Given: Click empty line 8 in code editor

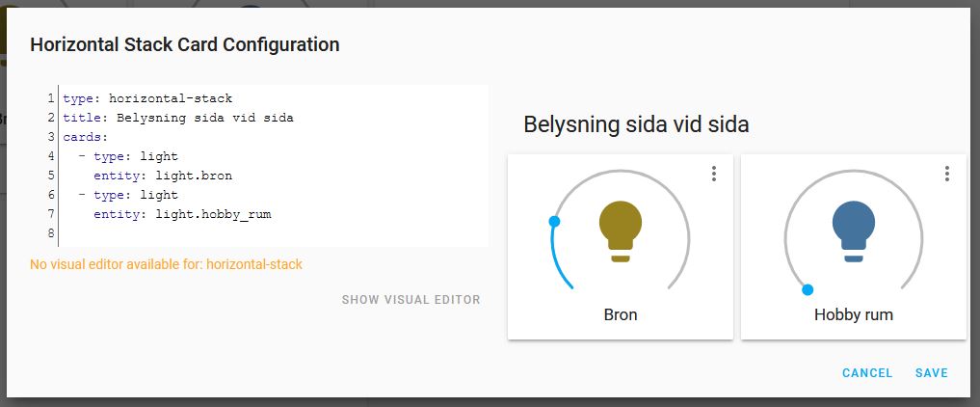Looking at the screenshot, I should pyautogui.click(x=274, y=233).
